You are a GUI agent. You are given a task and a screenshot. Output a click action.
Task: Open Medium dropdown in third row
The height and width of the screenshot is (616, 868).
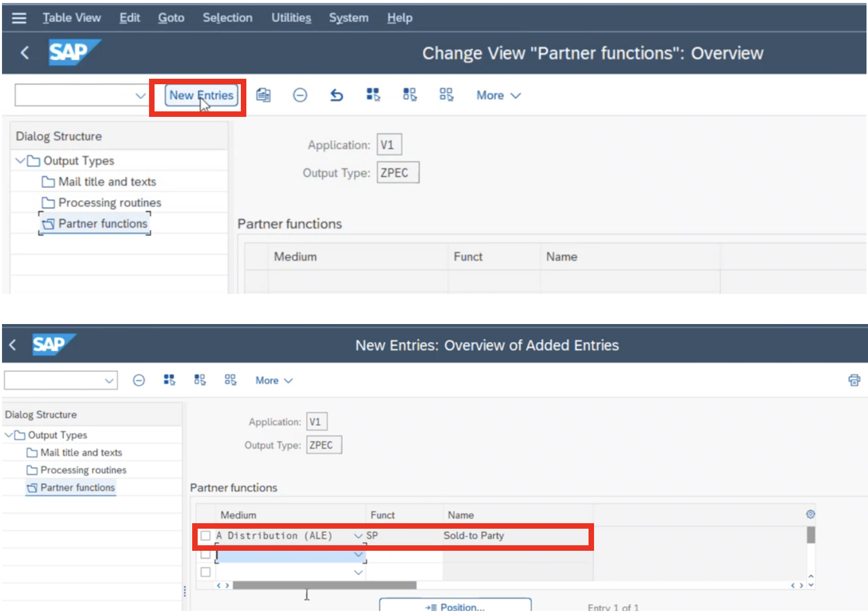coord(358,572)
